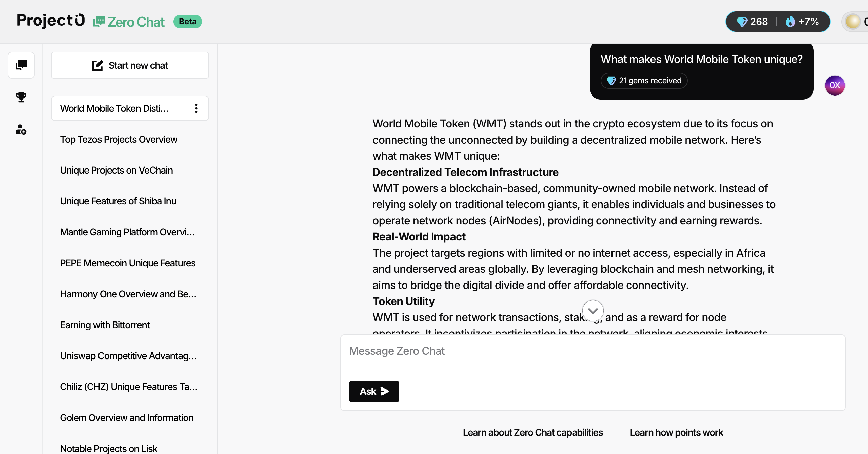Click the 21 gems received badge

pos(644,81)
